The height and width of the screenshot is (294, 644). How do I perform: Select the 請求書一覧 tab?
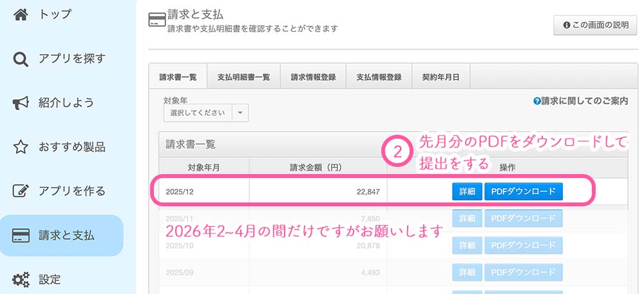pos(177,77)
